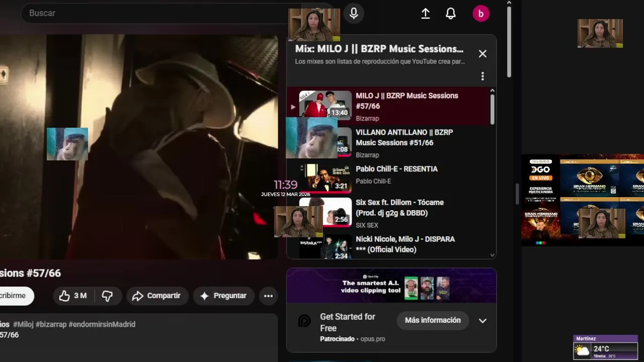This screenshot has width=644, height=362.
Task: Click the playing video frame
Action: [139, 147]
